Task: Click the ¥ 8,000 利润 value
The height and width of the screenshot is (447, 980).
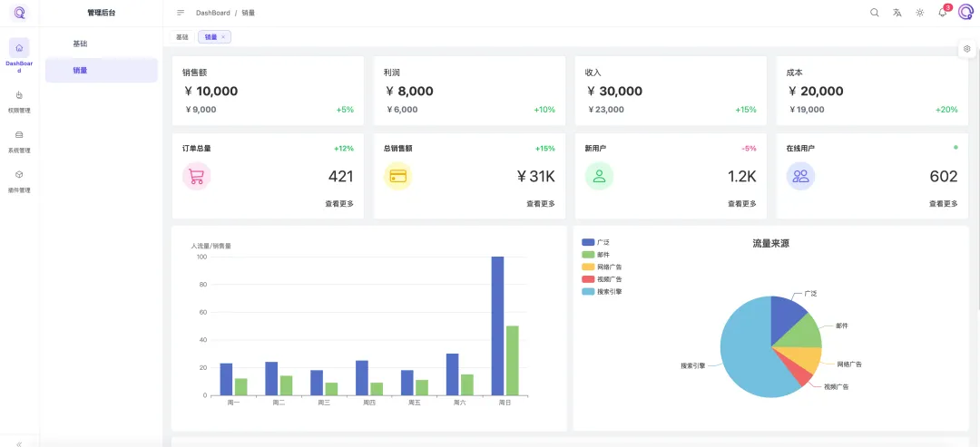Action: click(x=409, y=92)
